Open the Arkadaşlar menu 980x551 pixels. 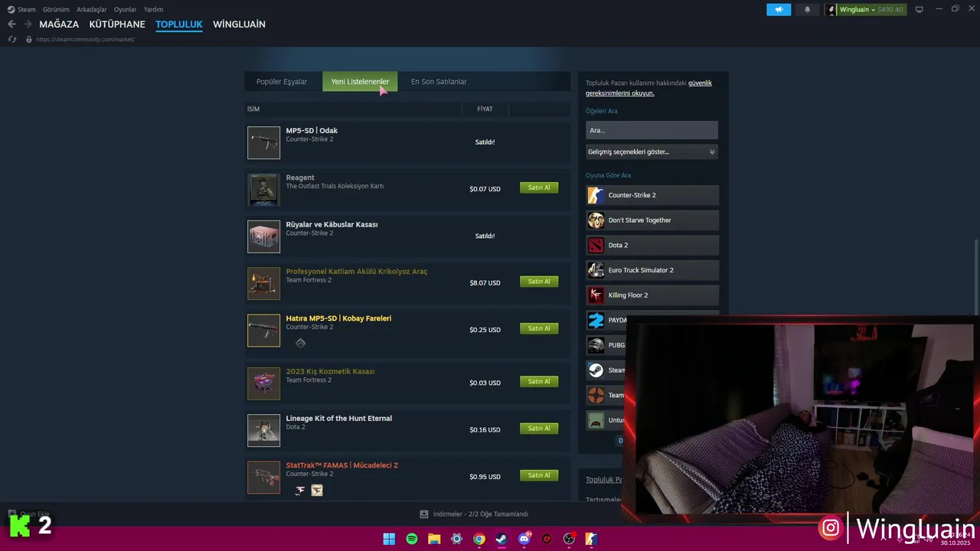tap(92, 9)
